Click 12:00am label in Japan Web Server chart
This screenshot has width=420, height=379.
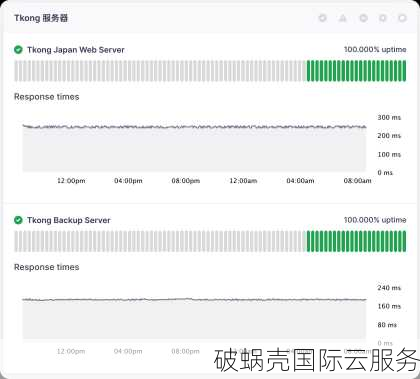tap(243, 181)
